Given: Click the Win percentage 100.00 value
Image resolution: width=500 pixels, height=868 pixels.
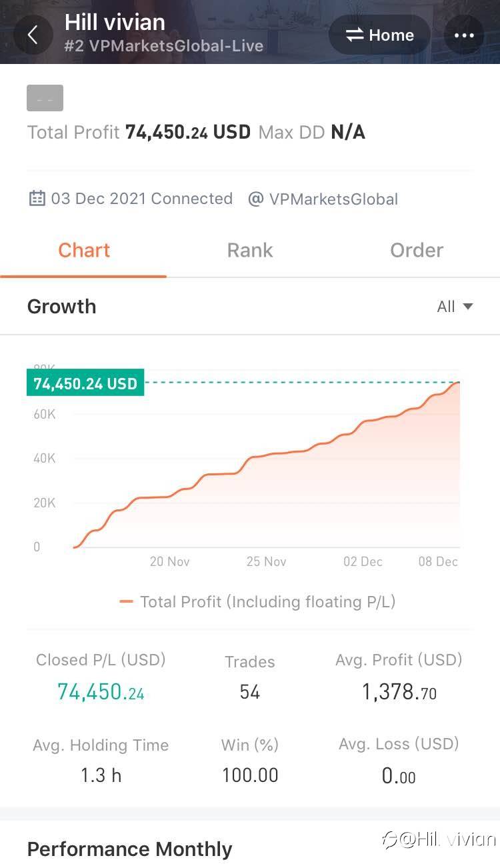Looking at the screenshot, I should [x=250, y=775].
